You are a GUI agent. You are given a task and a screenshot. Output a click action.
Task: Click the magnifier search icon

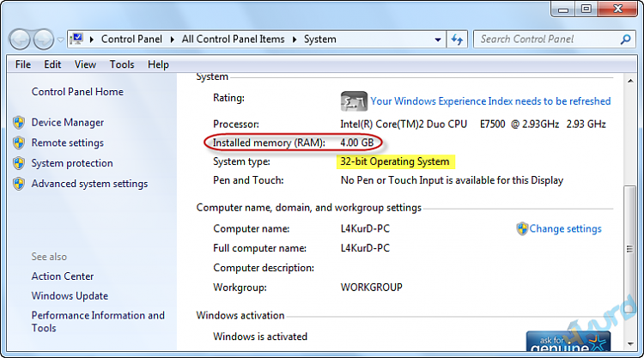[625, 39]
